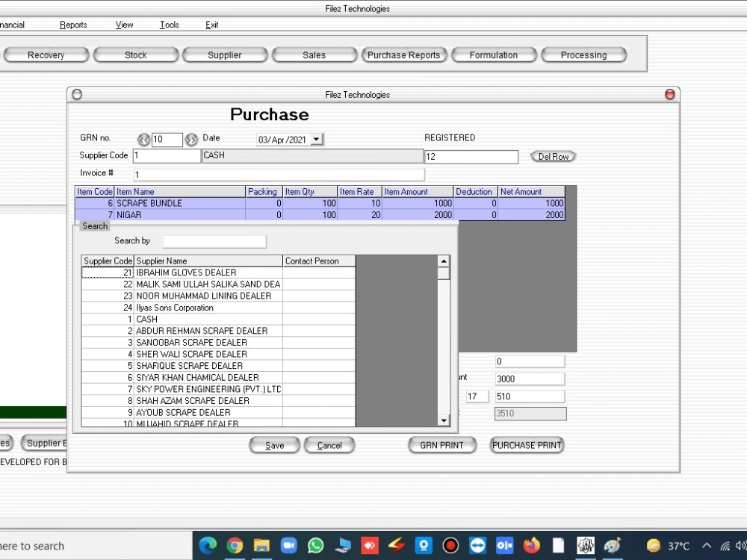This screenshot has width=747, height=560.
Task: Expand hidden icons in the system tray
Action: [x=707, y=545]
